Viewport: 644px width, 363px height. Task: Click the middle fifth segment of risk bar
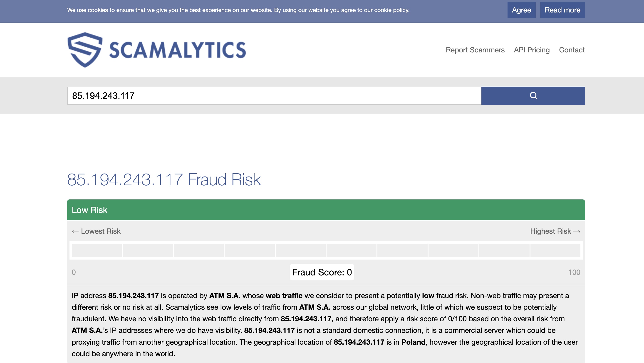(x=300, y=250)
